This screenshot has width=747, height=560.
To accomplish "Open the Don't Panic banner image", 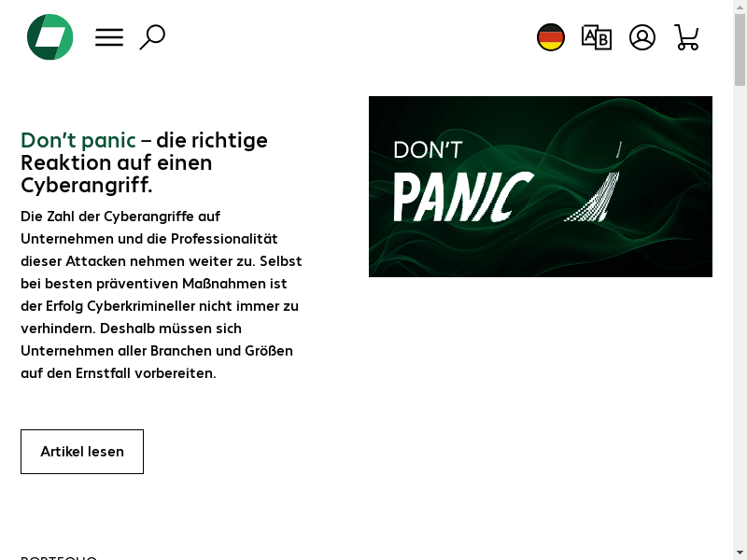I will 541,186.
